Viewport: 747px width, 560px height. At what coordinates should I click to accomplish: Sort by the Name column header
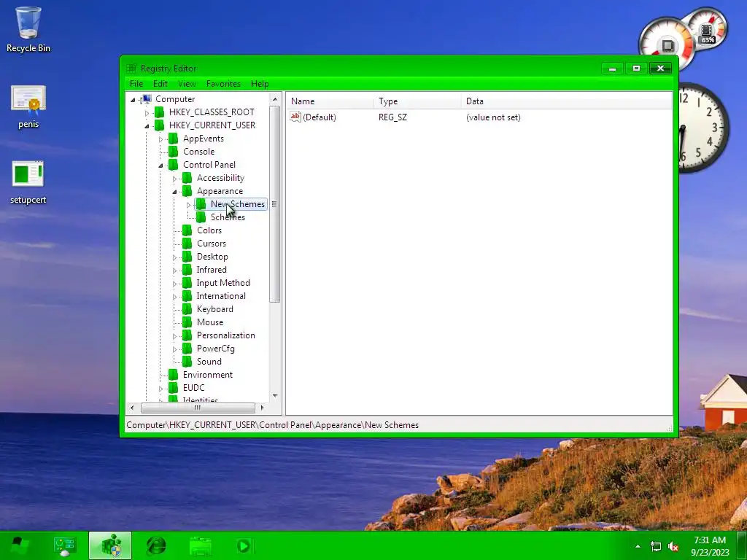[330, 101]
